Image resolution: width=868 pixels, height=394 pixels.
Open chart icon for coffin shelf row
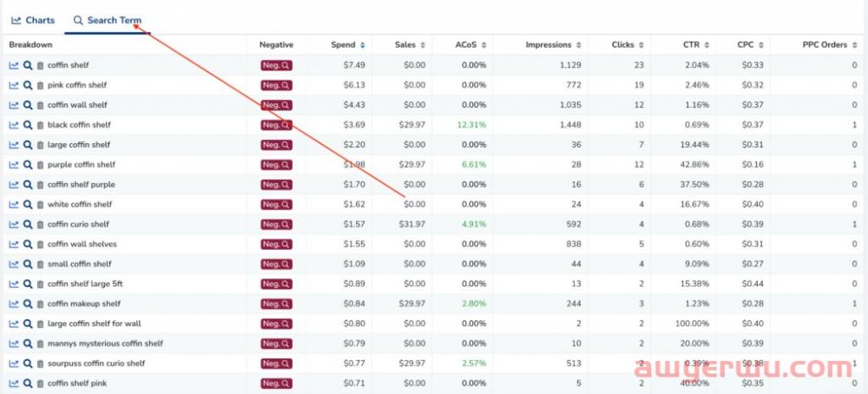14,65
